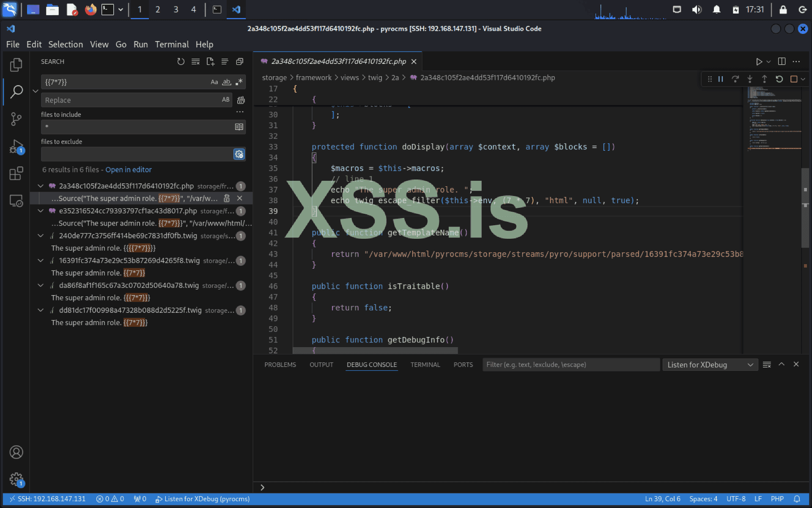This screenshot has width=812, height=508.
Task: Open the Extensions view
Action: point(16,174)
